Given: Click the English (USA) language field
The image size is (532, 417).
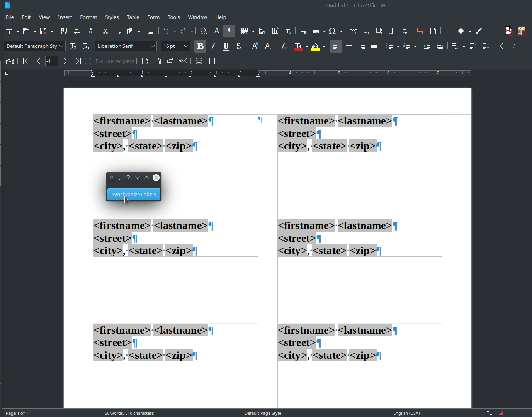Looking at the screenshot, I should (406, 413).
